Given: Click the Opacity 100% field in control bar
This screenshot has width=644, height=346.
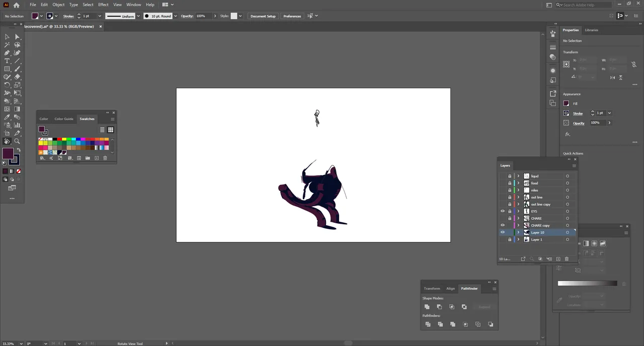Looking at the screenshot, I should click(203, 16).
